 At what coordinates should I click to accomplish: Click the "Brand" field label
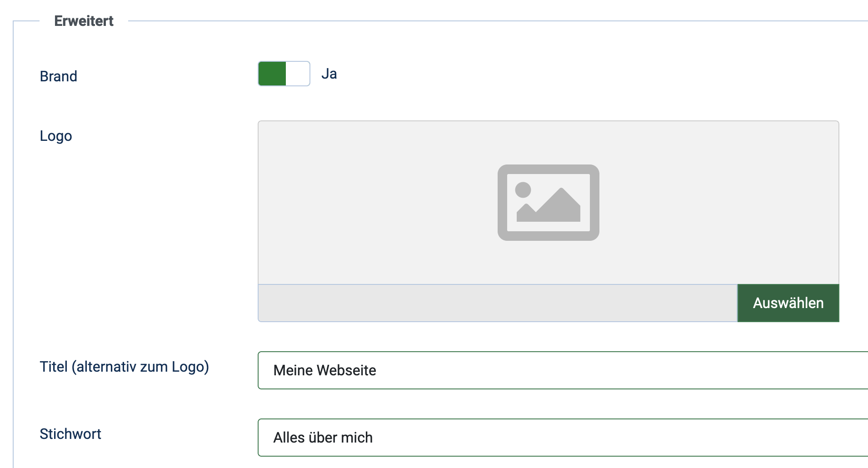[59, 76]
